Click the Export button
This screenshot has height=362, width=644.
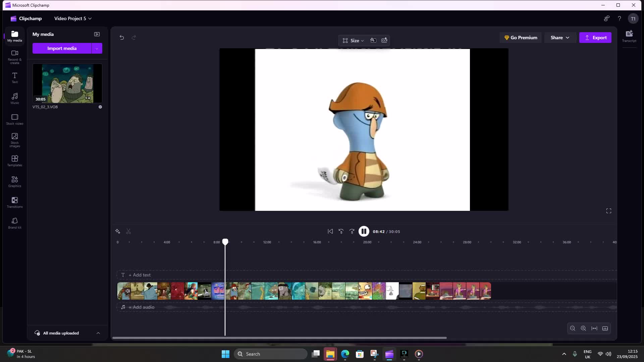click(595, 38)
